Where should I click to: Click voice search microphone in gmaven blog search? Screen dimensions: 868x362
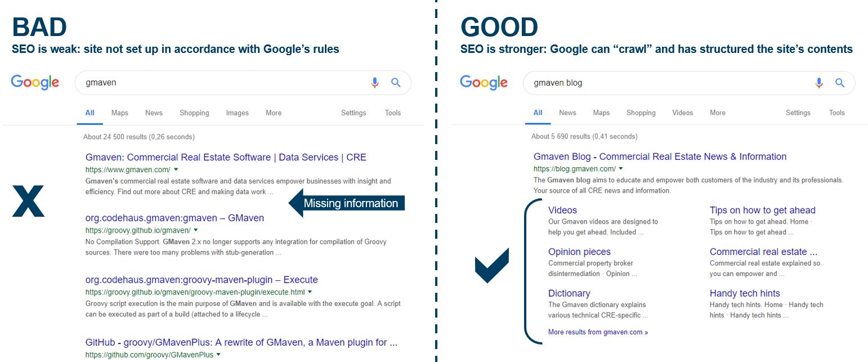[x=819, y=83]
